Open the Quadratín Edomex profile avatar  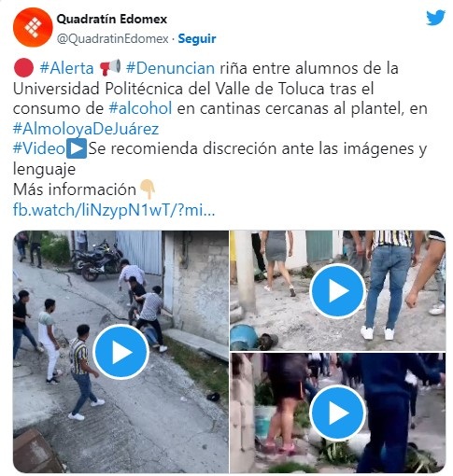[x=33, y=27]
